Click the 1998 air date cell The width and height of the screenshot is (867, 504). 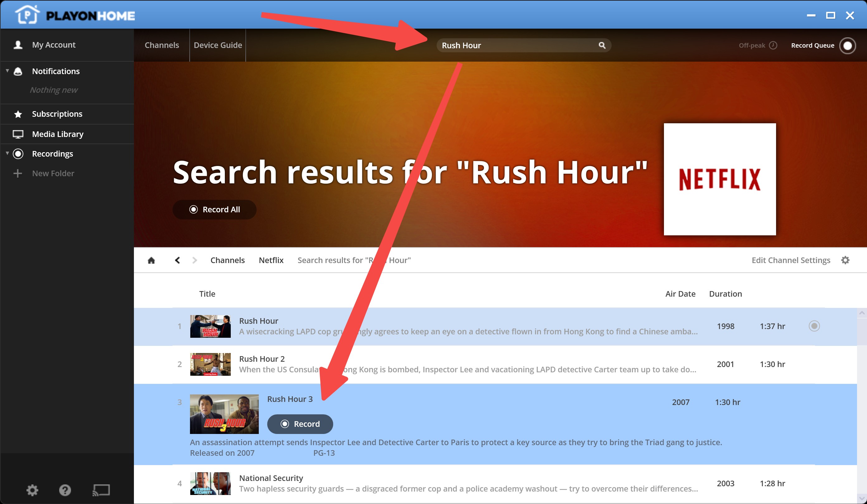[x=725, y=326]
